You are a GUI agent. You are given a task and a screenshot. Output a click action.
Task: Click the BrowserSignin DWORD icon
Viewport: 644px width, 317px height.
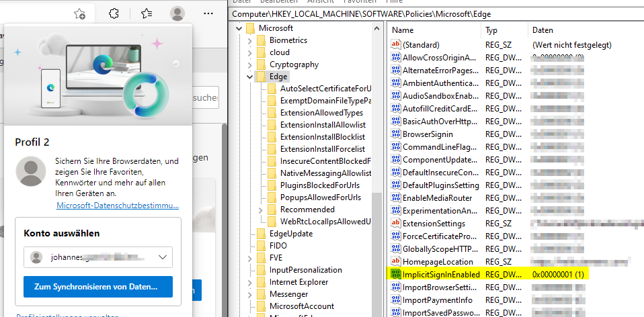click(395, 134)
